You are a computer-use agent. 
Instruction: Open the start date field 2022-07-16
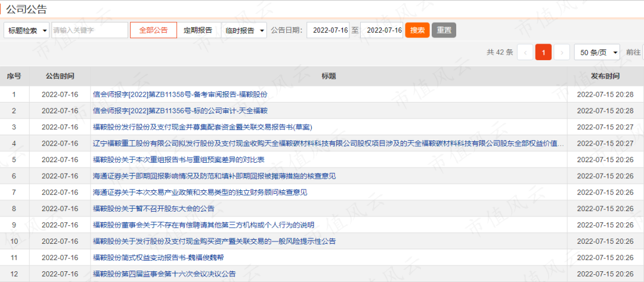pyautogui.click(x=328, y=30)
